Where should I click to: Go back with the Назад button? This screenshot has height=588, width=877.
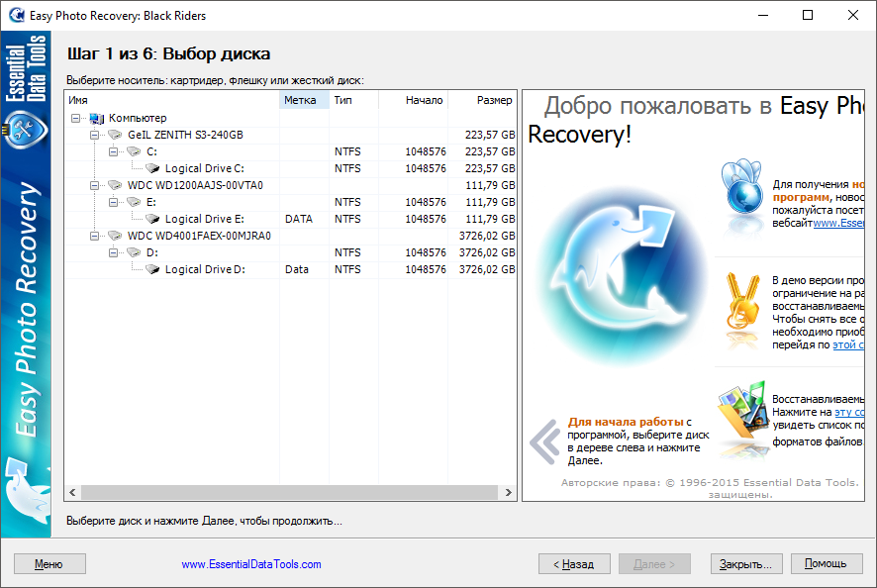574,564
